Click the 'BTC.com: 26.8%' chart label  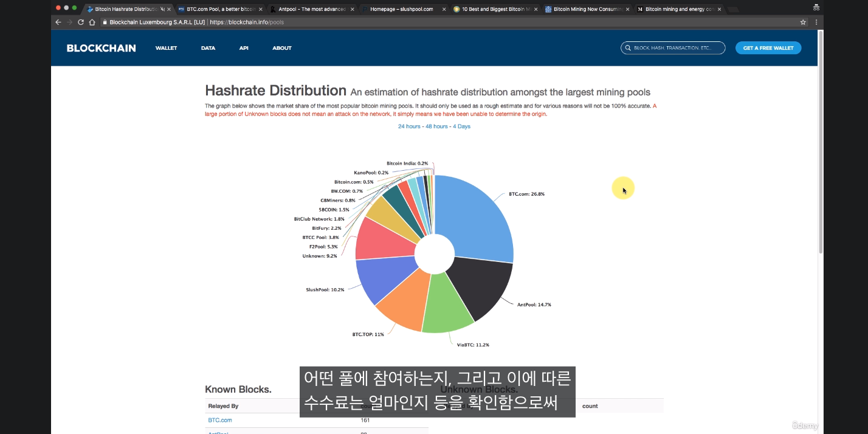526,194
